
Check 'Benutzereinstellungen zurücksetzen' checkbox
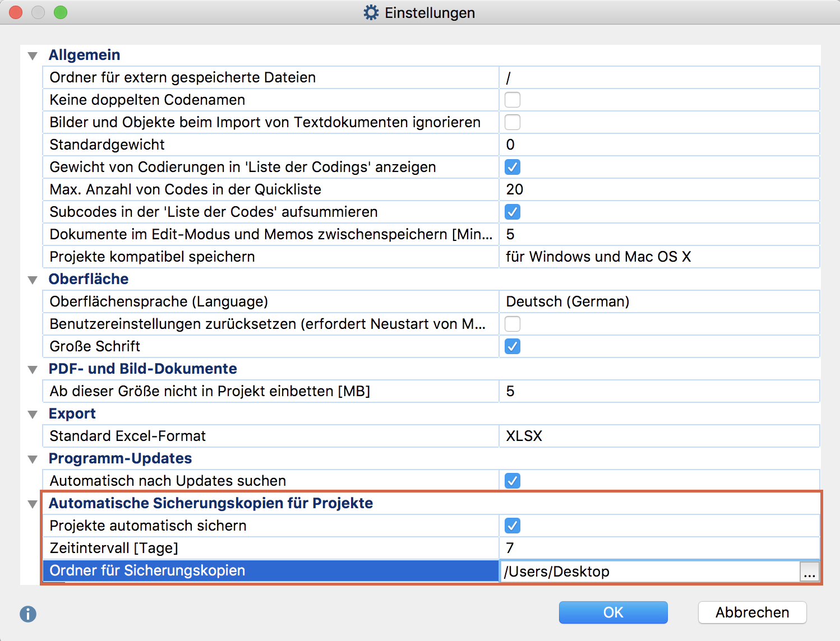[x=513, y=324]
